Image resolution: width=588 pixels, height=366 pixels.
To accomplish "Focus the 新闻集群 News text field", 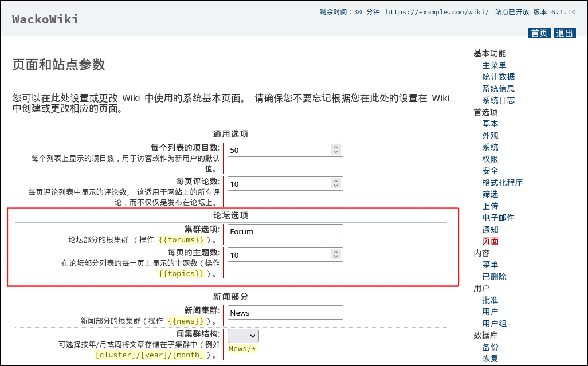I will click(285, 313).
